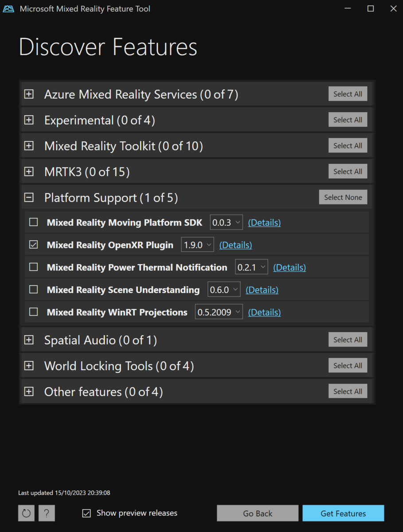
Task: Open Power Thermal Notification version dropdown 0.2.1
Action: coord(251,267)
